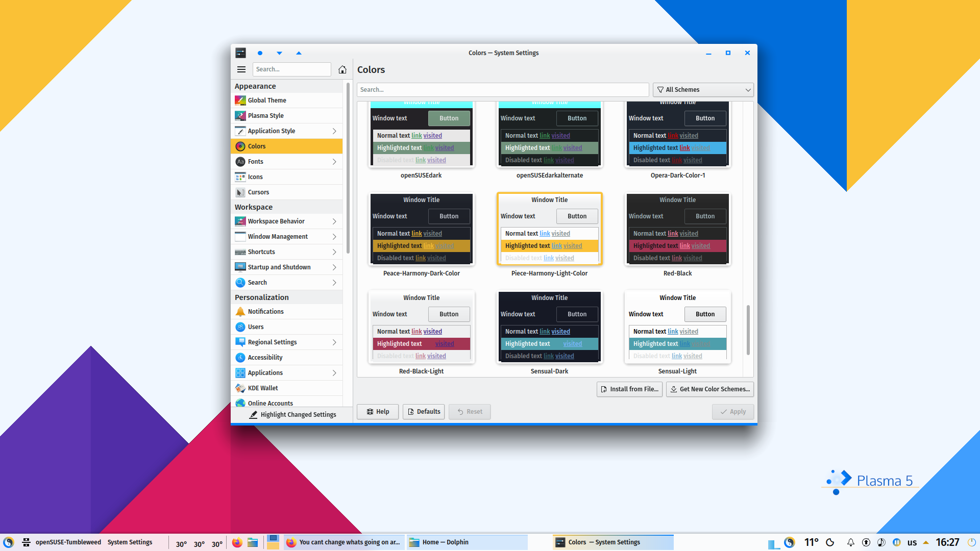Open Global Theme settings

[x=286, y=101]
